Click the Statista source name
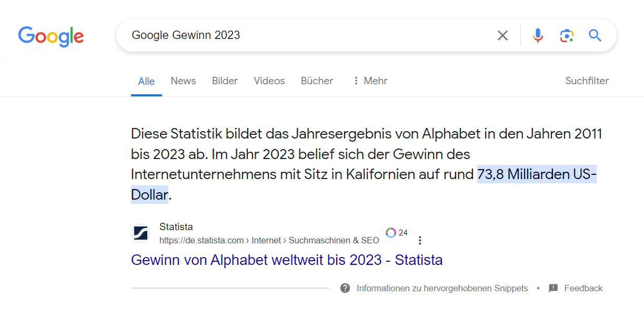 176,227
